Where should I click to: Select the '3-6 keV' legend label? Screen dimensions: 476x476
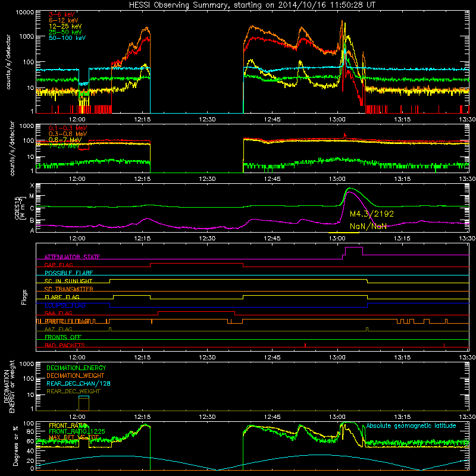click(x=61, y=14)
